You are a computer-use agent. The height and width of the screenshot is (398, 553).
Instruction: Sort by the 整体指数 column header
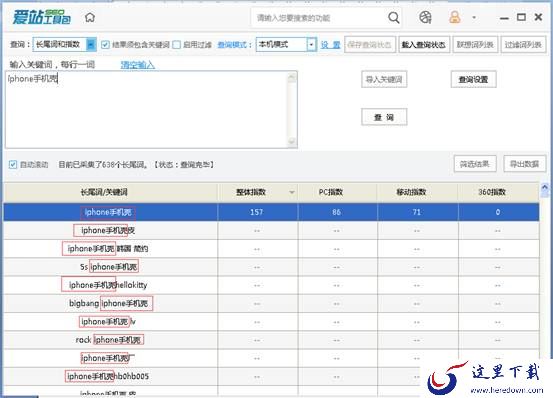click(x=257, y=192)
